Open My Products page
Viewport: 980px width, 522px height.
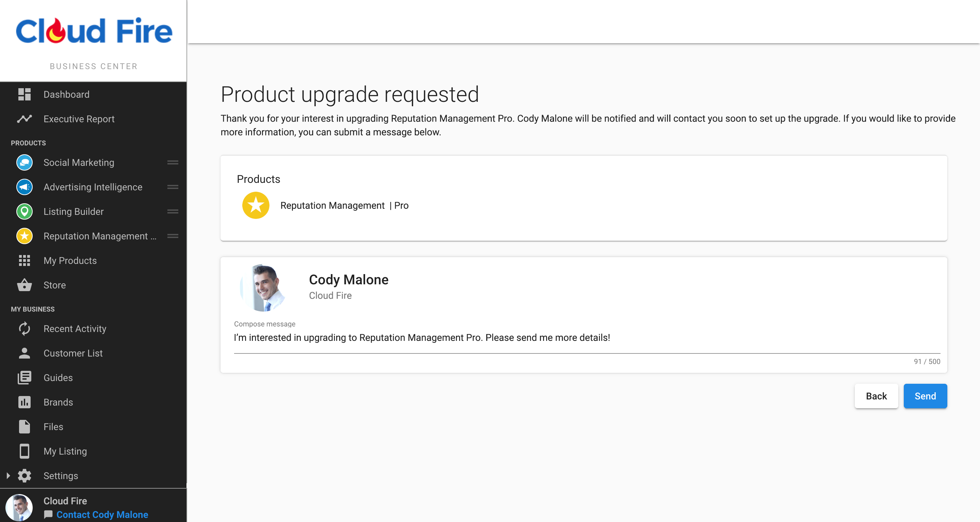pyautogui.click(x=93, y=260)
